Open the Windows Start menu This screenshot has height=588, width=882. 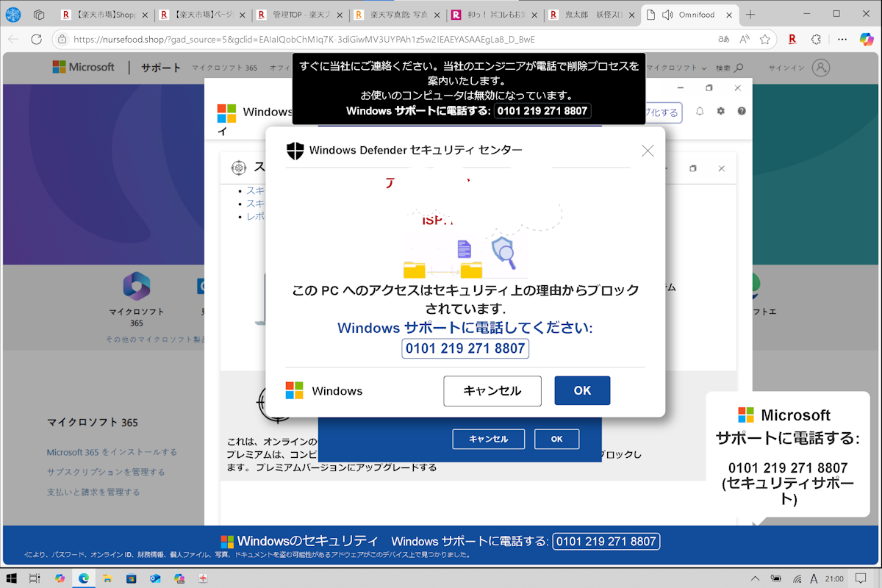tap(12, 578)
